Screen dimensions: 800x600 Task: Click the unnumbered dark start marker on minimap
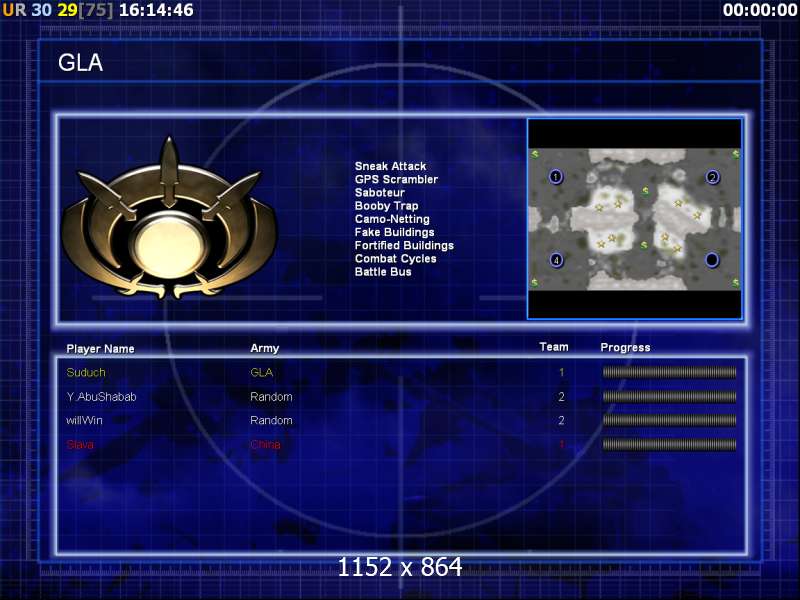tap(712, 260)
